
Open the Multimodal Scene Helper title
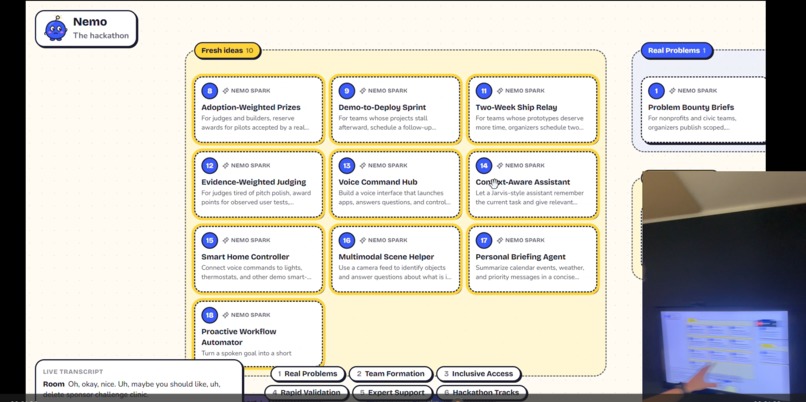point(386,257)
